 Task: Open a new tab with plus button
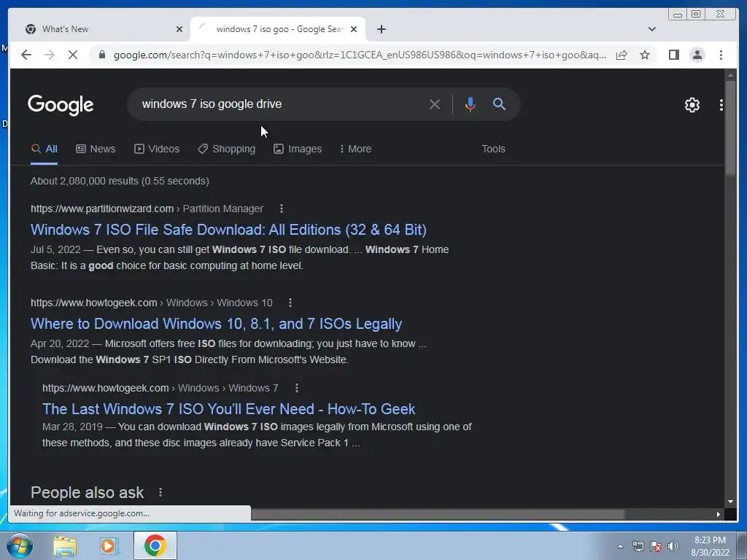click(x=381, y=29)
